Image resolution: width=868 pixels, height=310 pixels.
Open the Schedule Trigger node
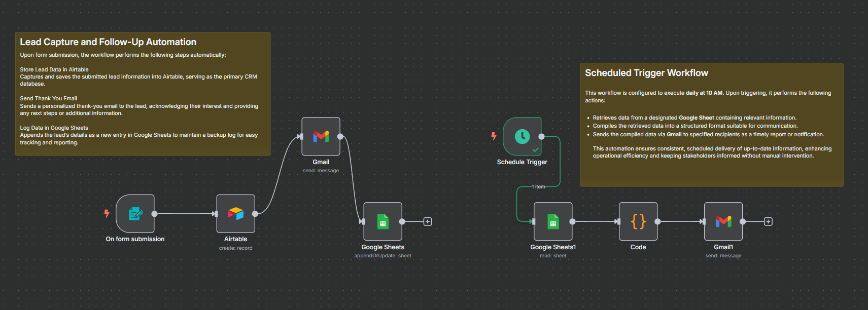[522, 136]
